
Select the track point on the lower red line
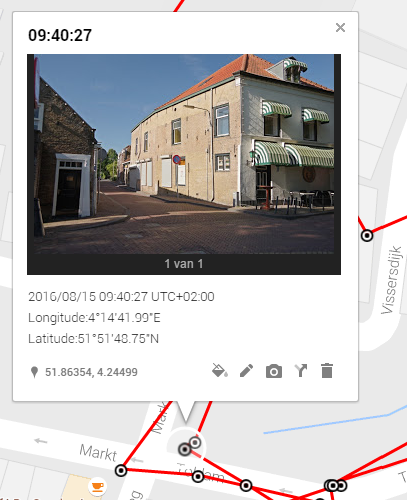pyautogui.click(x=246, y=485)
